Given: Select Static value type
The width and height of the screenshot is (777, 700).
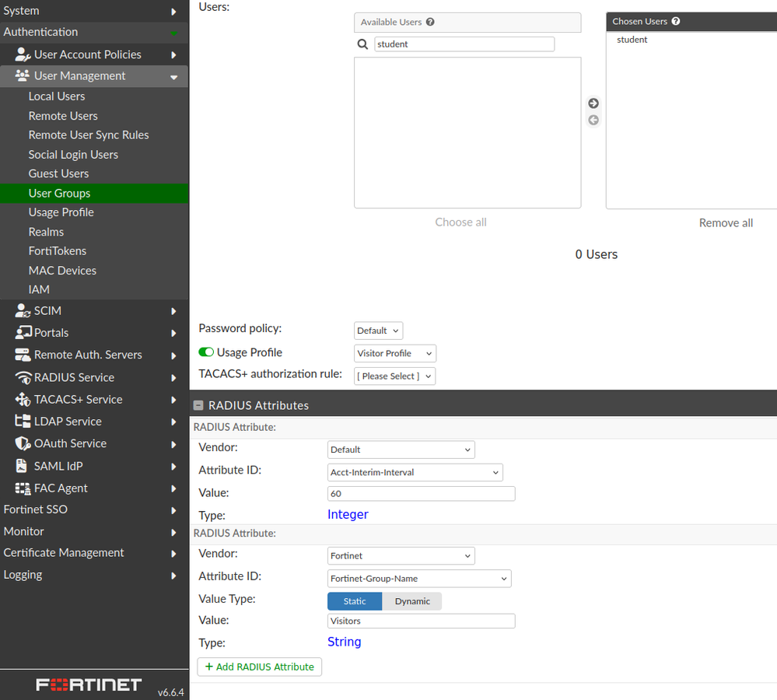Looking at the screenshot, I should pyautogui.click(x=354, y=600).
